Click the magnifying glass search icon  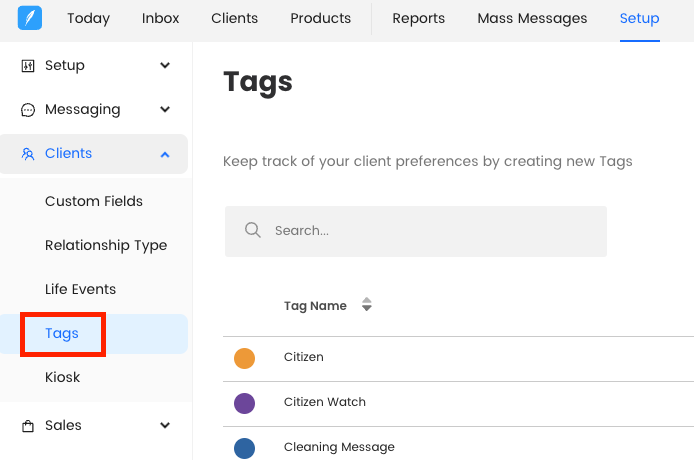(x=253, y=231)
